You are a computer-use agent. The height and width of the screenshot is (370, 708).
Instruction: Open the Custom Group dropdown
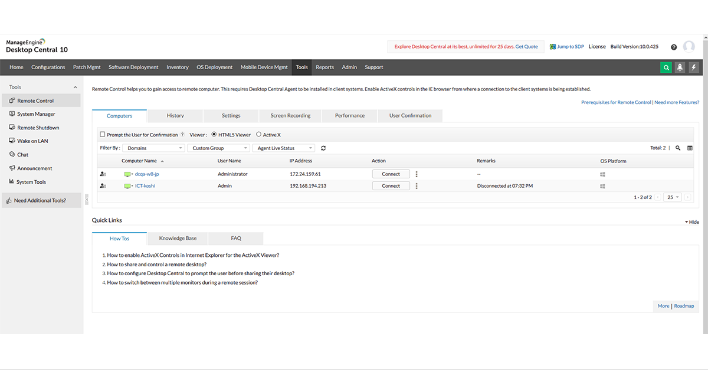218,148
